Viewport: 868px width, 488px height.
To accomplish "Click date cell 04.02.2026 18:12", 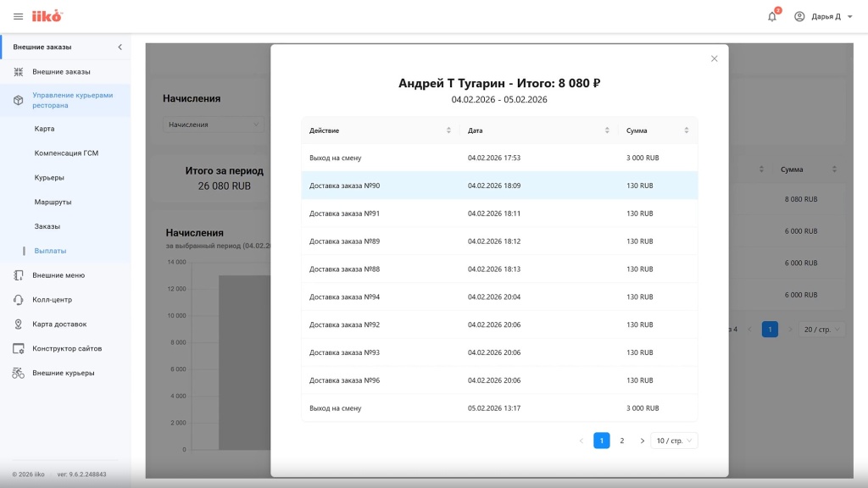I will pyautogui.click(x=494, y=241).
